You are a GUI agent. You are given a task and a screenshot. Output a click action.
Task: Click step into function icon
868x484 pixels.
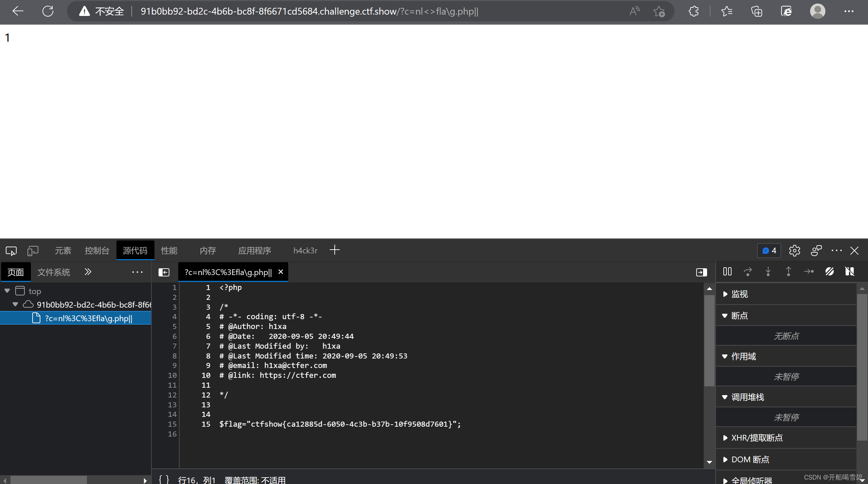pyautogui.click(x=768, y=272)
